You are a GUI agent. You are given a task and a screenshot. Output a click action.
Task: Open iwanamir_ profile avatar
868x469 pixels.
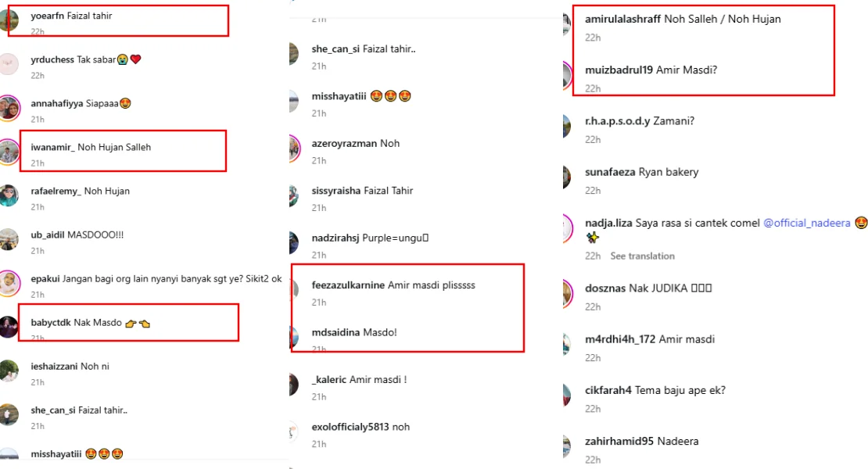pyautogui.click(x=9, y=152)
